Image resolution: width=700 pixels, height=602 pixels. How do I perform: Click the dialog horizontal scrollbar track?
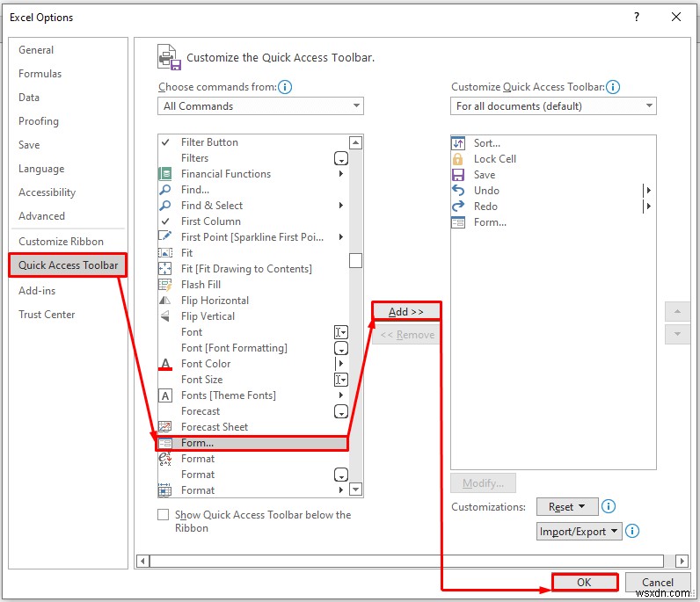coord(406,561)
